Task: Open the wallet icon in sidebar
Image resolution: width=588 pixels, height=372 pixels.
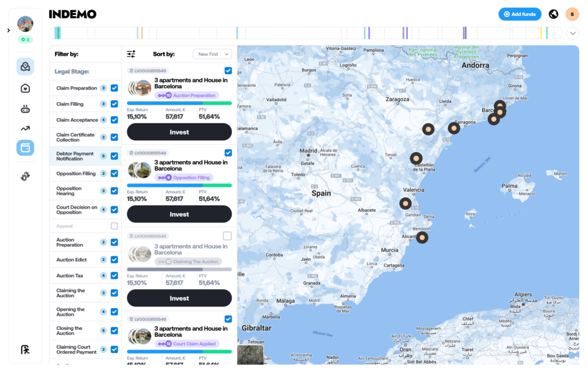Action: (x=25, y=148)
